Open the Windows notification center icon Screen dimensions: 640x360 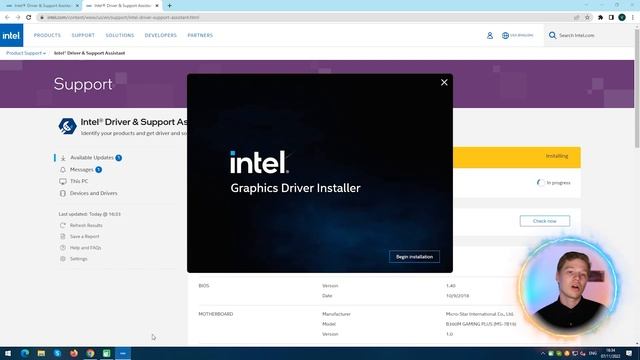tap(629, 353)
